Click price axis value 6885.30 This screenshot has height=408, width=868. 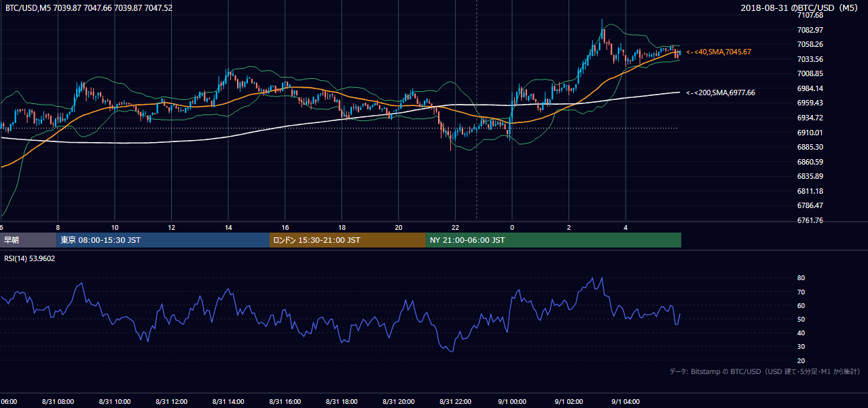pyautogui.click(x=811, y=147)
